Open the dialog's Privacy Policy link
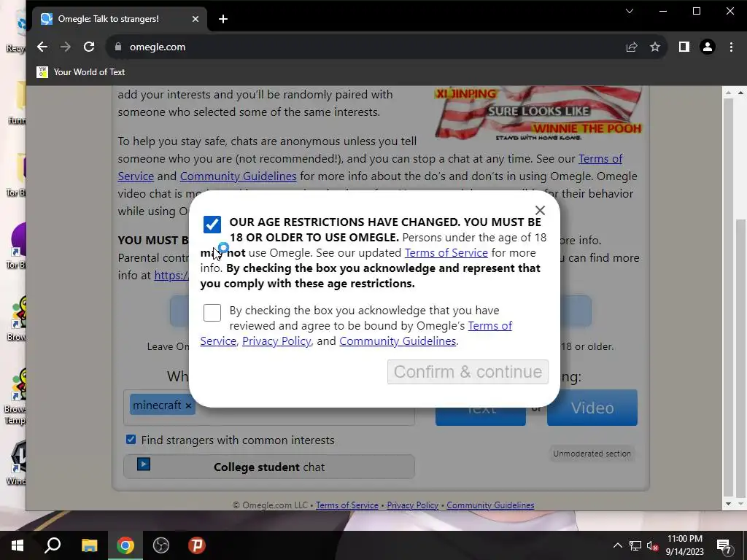747x560 pixels. (276, 341)
